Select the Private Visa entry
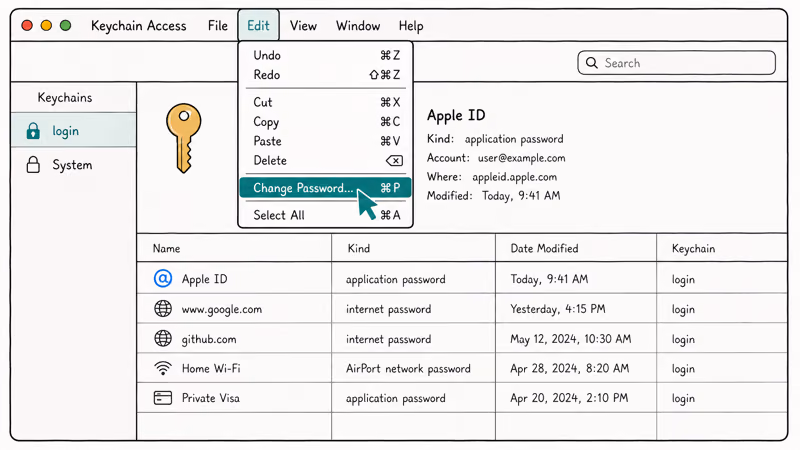The width and height of the screenshot is (800, 450). pos(210,397)
